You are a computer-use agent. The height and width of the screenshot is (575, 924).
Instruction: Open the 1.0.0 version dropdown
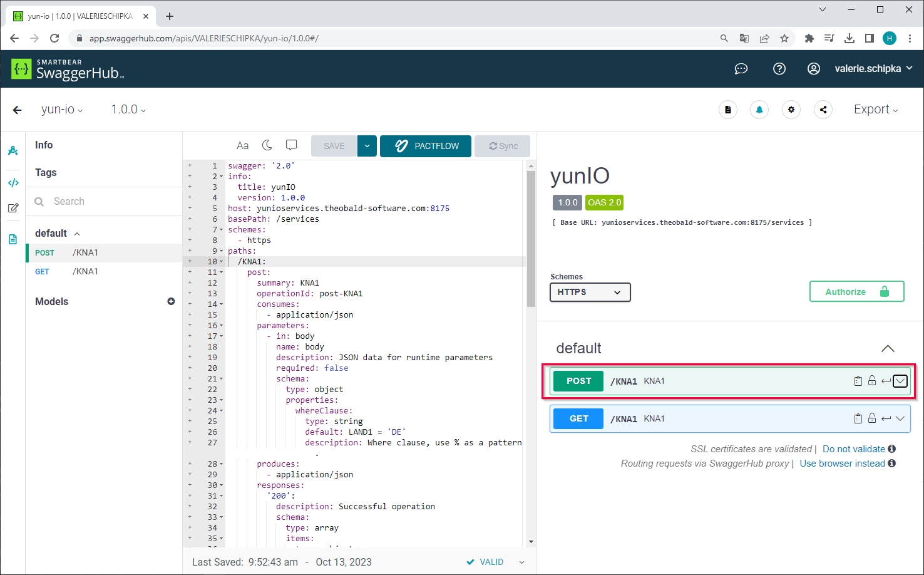tap(128, 110)
